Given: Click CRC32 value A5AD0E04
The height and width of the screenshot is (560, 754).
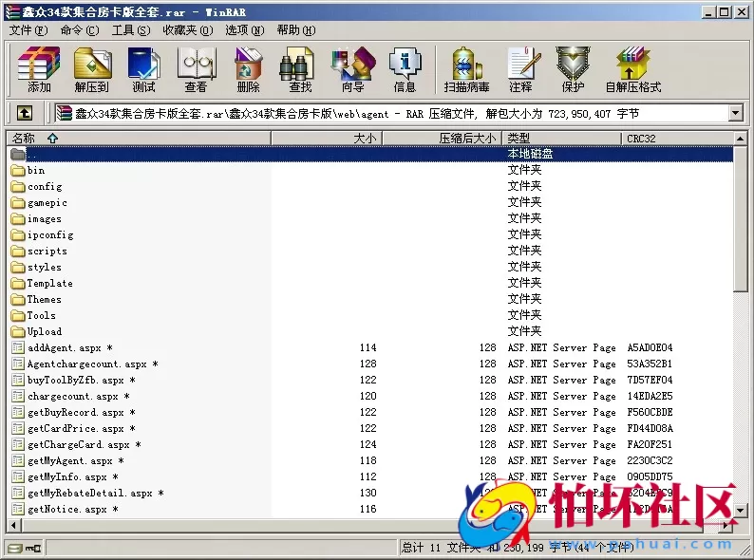Looking at the screenshot, I should point(650,347).
